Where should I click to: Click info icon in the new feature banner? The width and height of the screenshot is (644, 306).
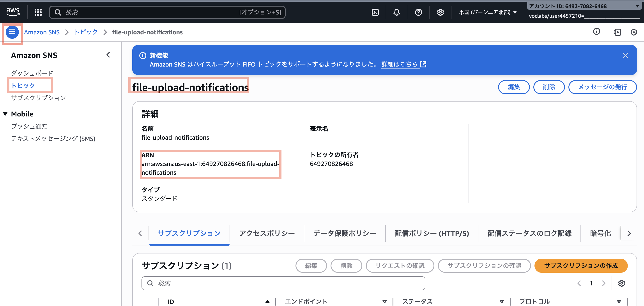(x=143, y=55)
